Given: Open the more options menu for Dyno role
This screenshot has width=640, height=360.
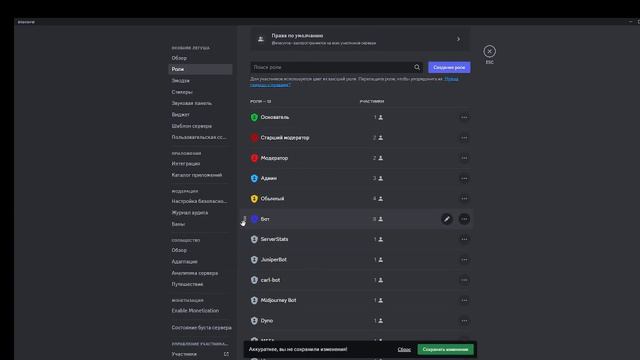Looking at the screenshot, I should [x=464, y=321].
